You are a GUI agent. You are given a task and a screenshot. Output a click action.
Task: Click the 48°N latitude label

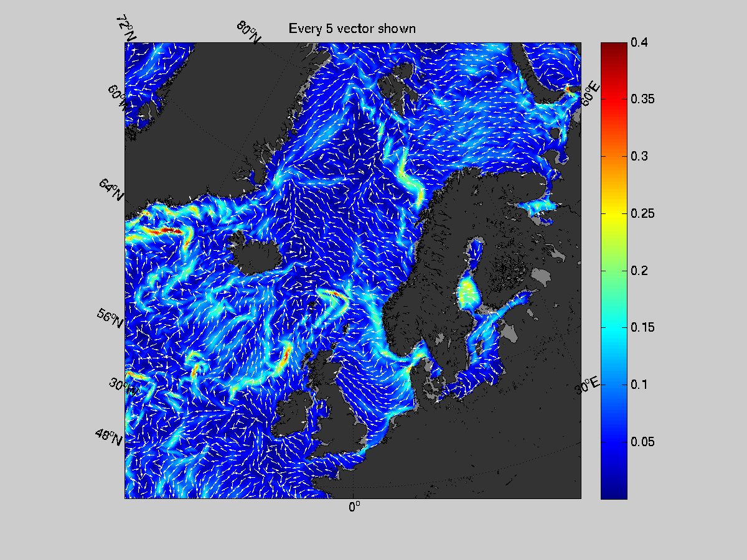110,436
